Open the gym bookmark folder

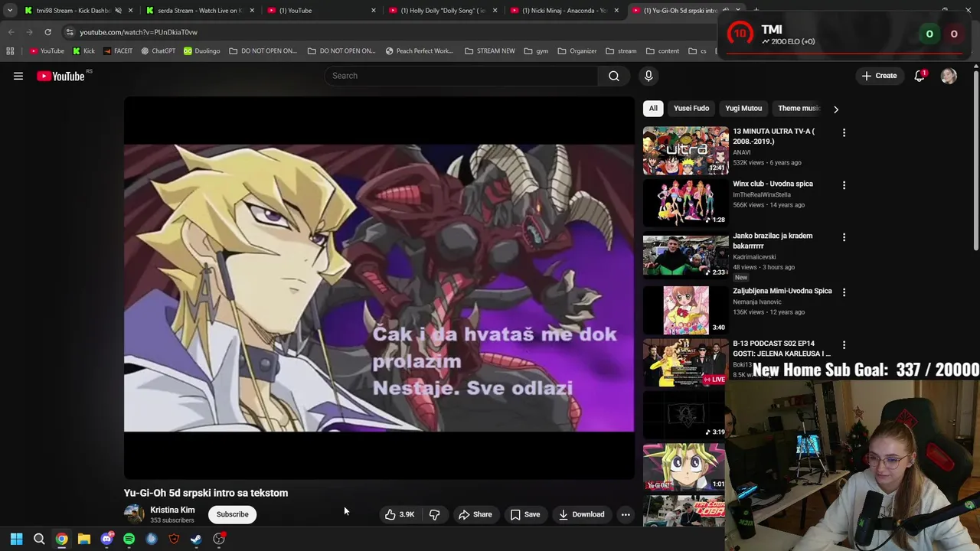pos(536,51)
